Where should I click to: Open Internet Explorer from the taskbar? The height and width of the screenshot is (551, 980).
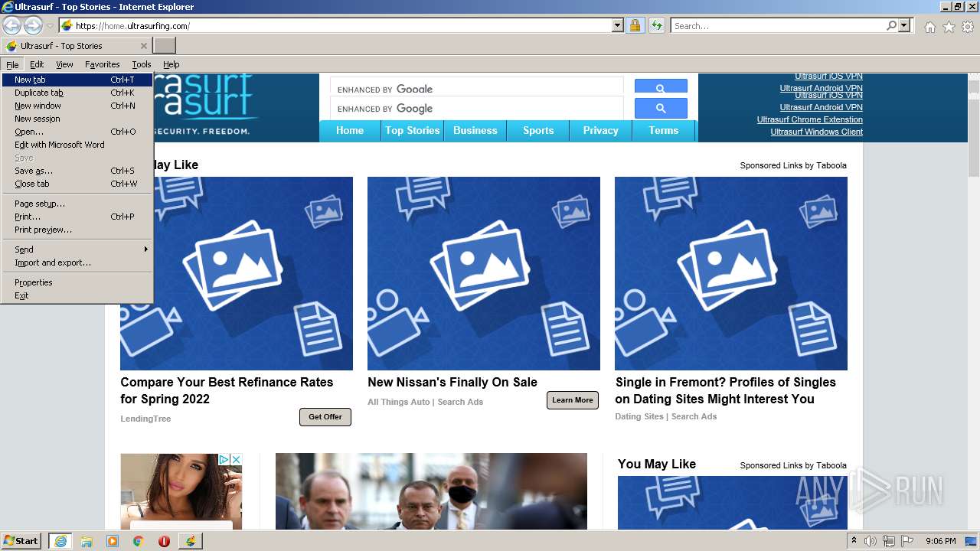(x=60, y=541)
